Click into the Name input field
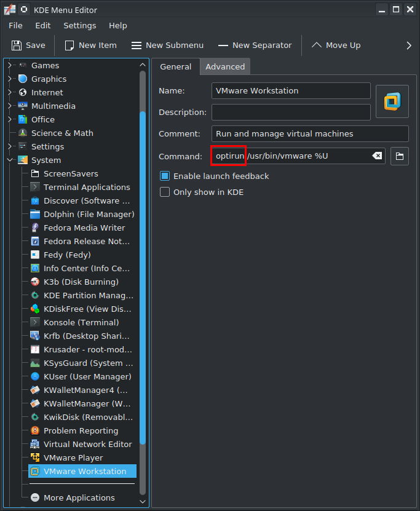The image size is (420, 511). click(x=291, y=90)
